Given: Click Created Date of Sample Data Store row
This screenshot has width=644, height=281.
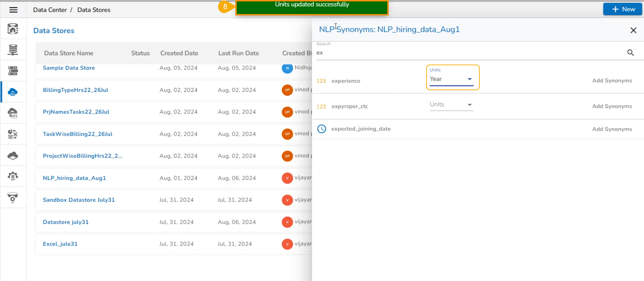Looking at the screenshot, I should 178,68.
